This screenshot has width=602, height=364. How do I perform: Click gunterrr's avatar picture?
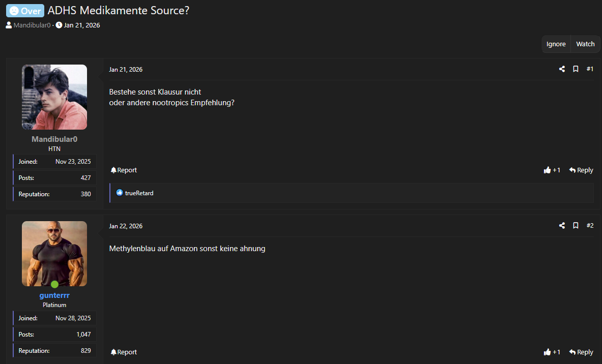pyautogui.click(x=54, y=253)
